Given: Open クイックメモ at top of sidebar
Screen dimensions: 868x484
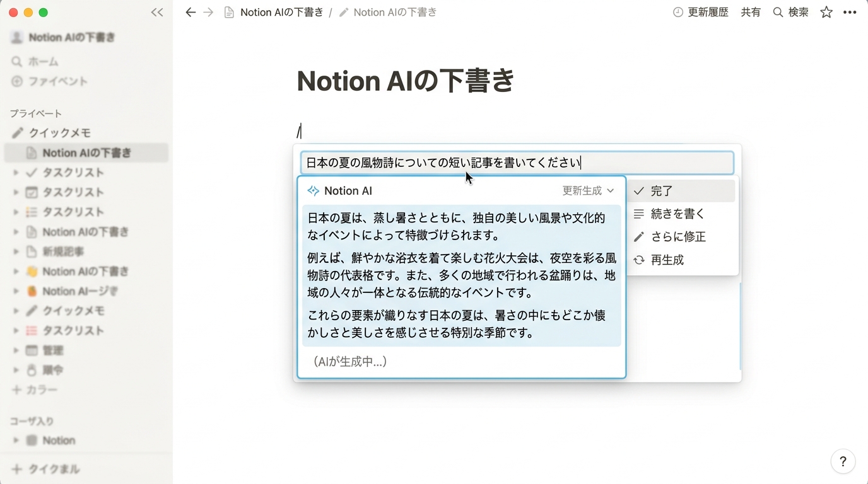Looking at the screenshot, I should [60, 133].
